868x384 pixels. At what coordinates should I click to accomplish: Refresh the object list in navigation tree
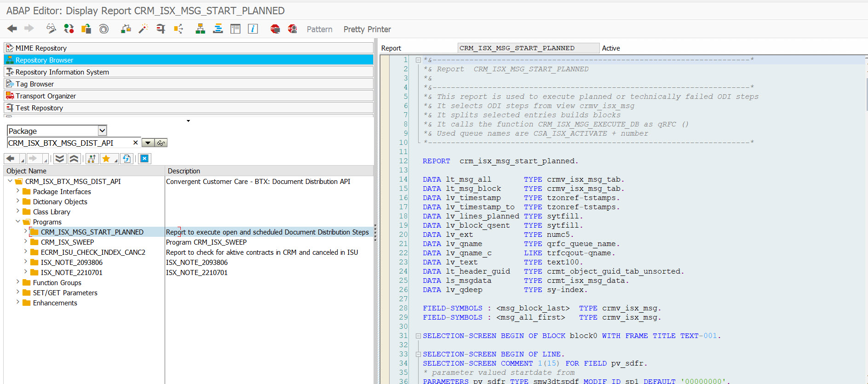[126, 159]
